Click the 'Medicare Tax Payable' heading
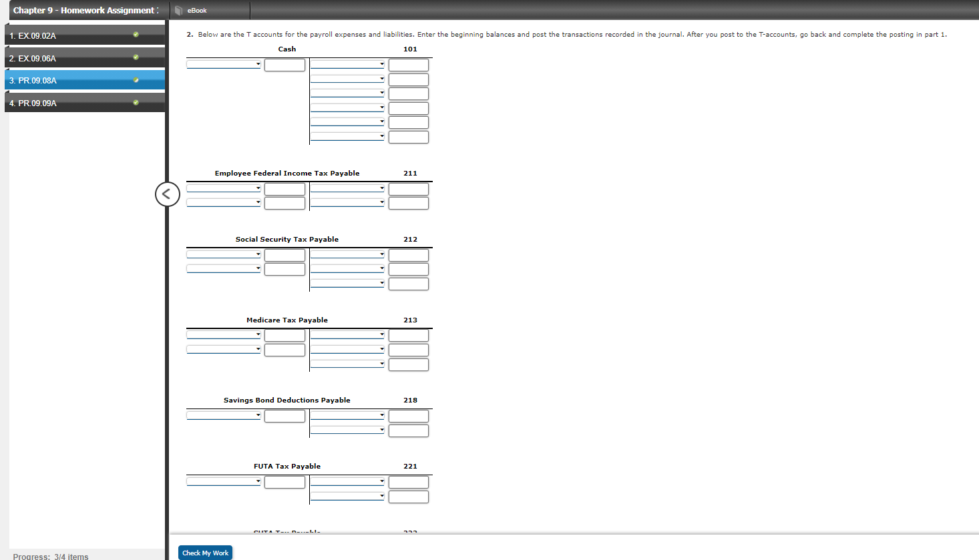The image size is (979, 560). [287, 320]
